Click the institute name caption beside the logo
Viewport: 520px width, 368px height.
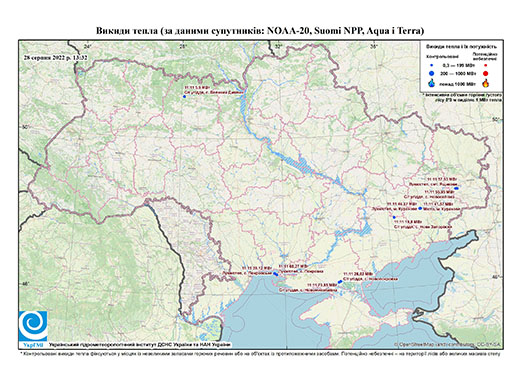pyautogui.click(x=140, y=345)
